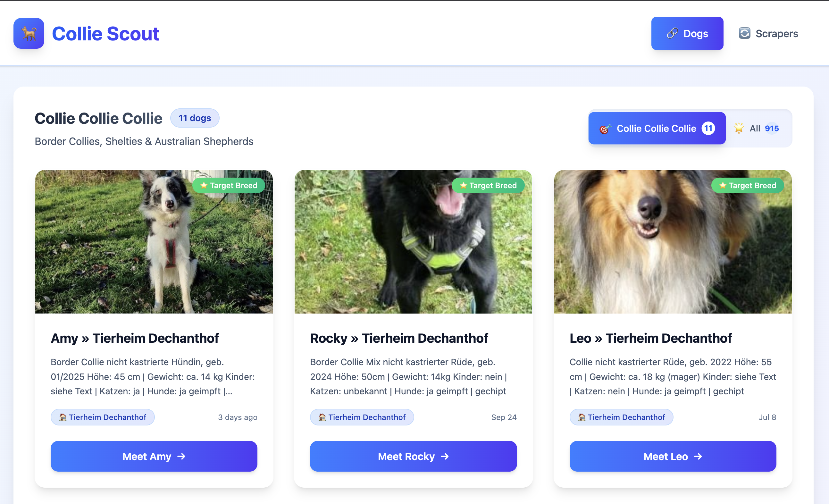Click the Collie Scout title link

pos(105,34)
